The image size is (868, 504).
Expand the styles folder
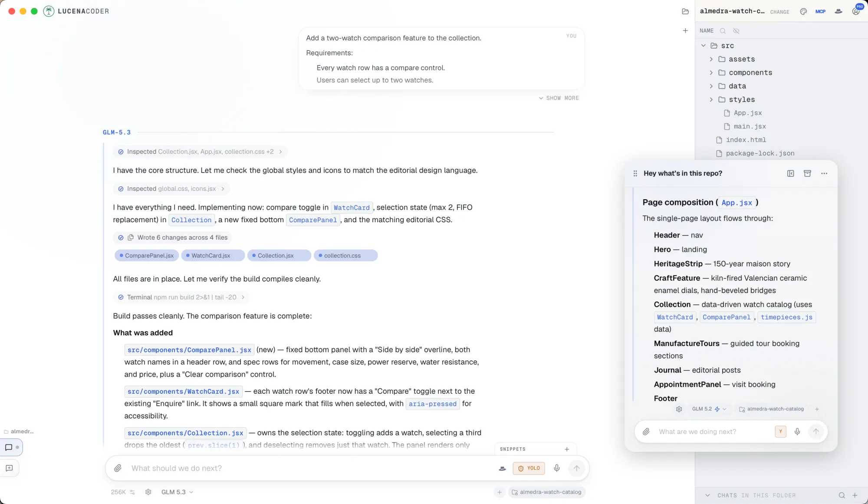pos(711,99)
